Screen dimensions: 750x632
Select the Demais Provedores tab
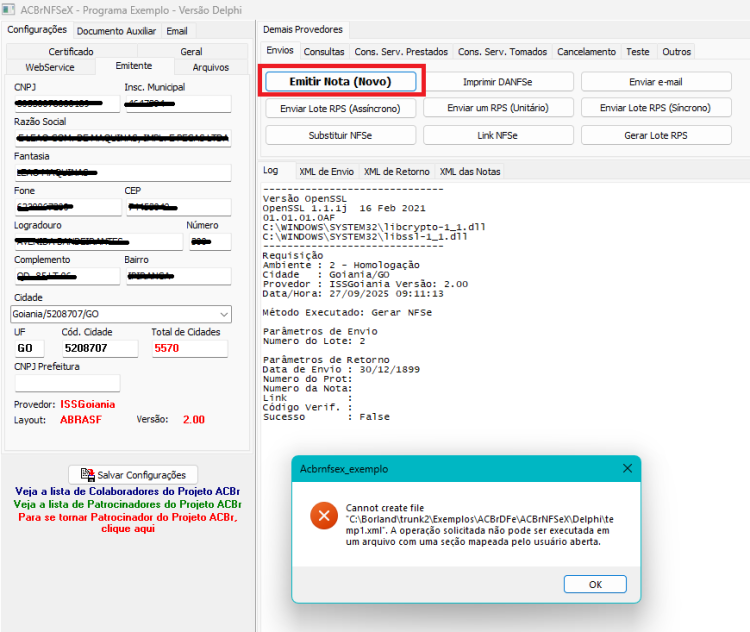click(x=303, y=30)
